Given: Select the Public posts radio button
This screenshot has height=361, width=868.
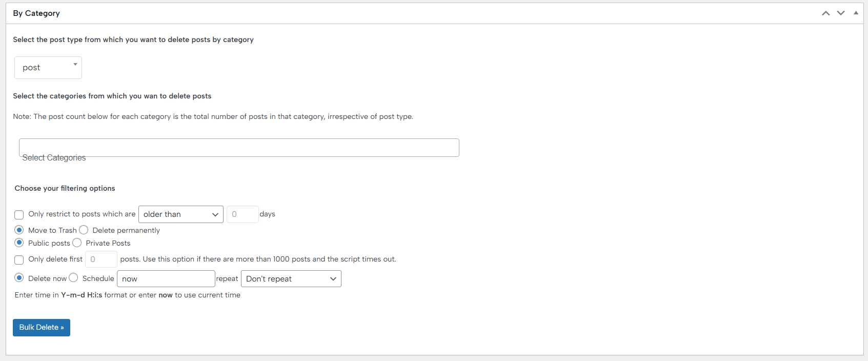Looking at the screenshot, I should 19,243.
